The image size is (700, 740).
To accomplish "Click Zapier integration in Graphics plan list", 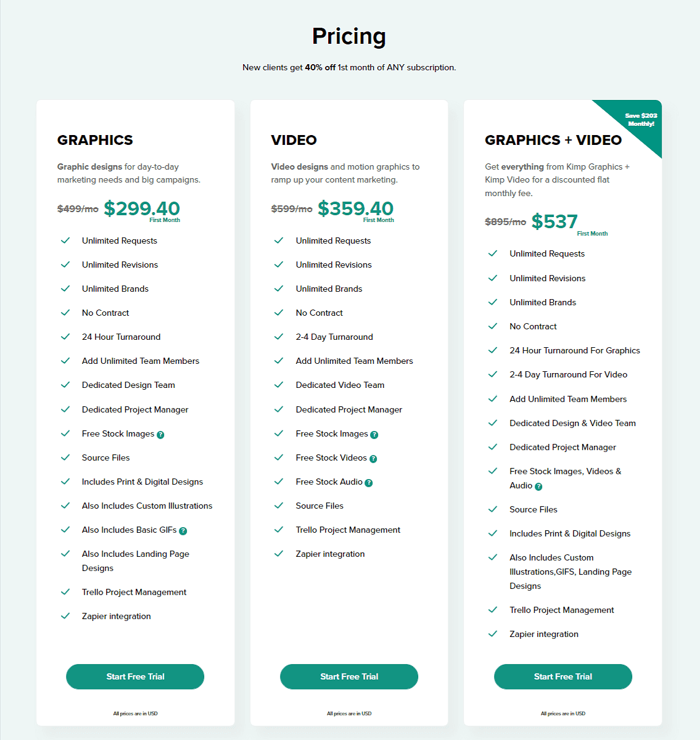I will [x=117, y=616].
